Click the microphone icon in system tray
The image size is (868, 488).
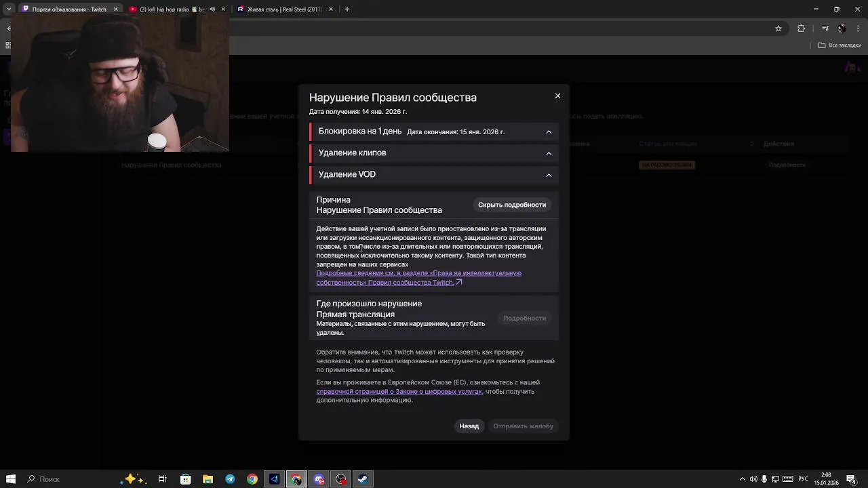pos(764,479)
